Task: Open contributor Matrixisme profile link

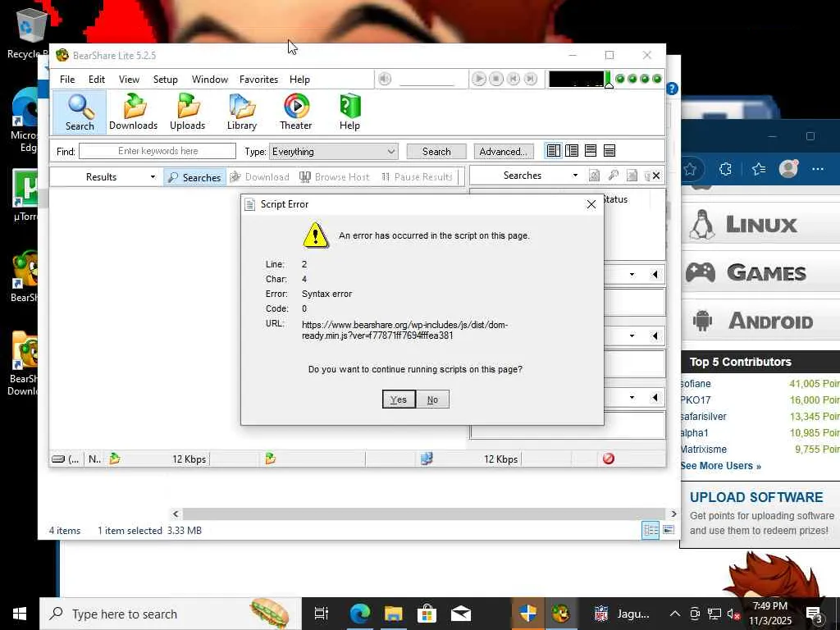Action: coord(703,450)
